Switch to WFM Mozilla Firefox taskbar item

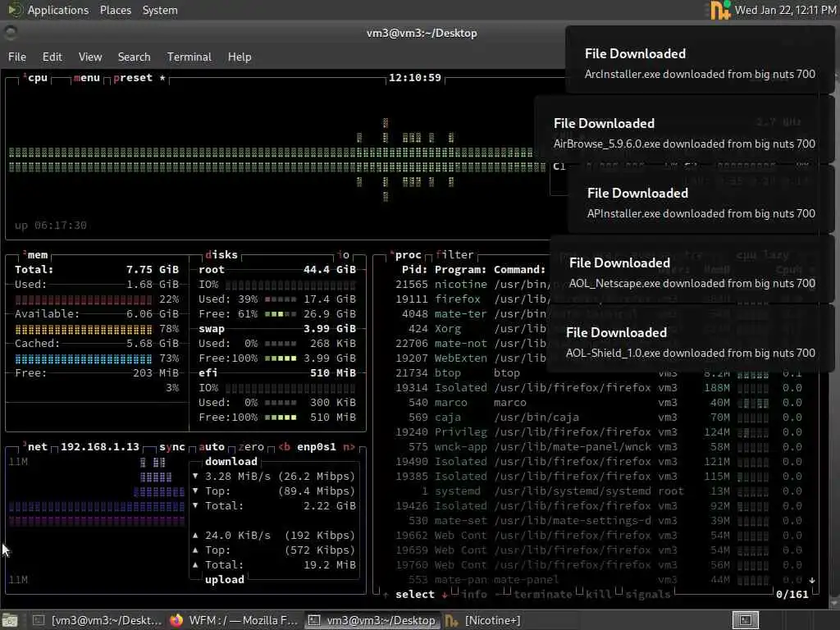(234, 620)
